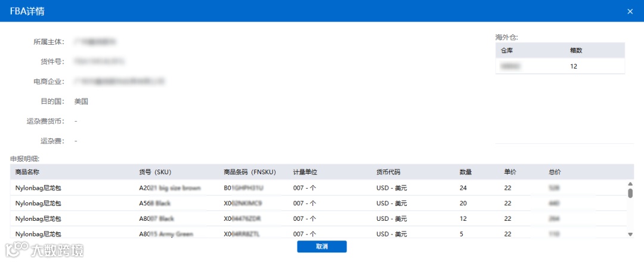Screen dimensions: 644x262
Task: Click the 单价 column header
Action: coord(510,172)
